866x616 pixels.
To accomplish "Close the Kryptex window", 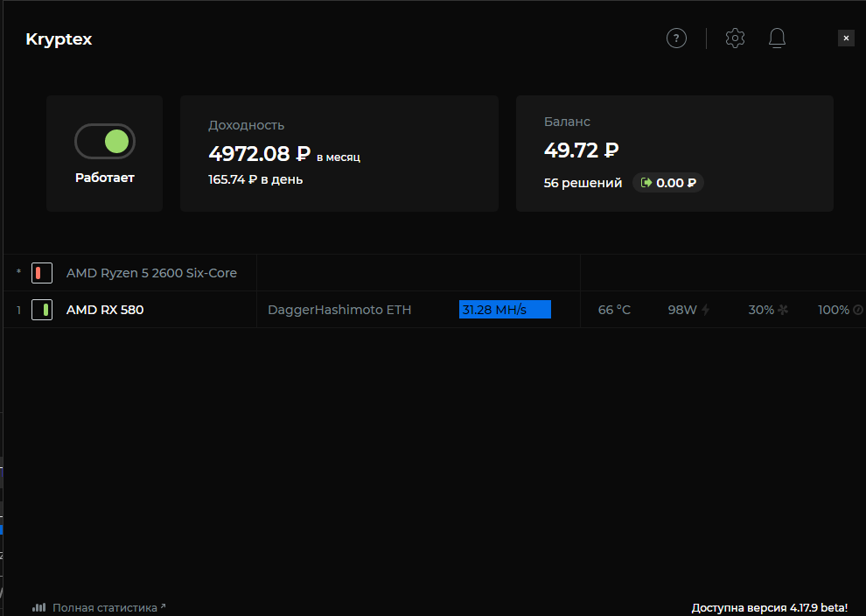I will (x=846, y=38).
